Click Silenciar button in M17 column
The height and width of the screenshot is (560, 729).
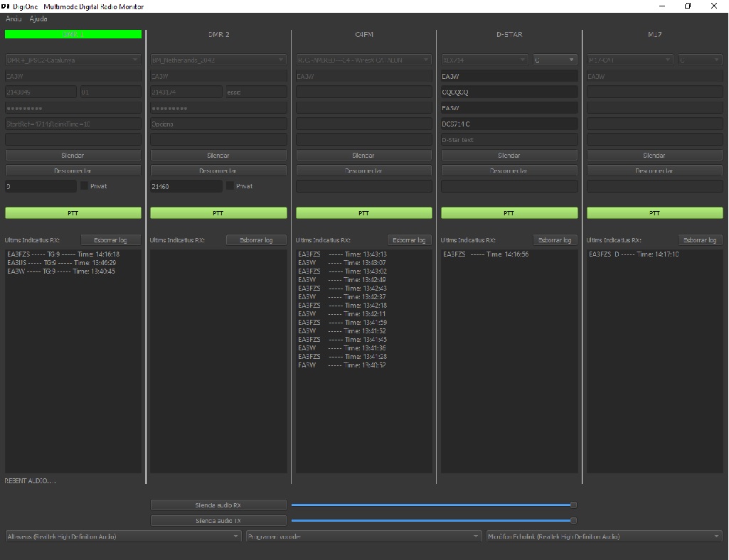click(x=654, y=155)
